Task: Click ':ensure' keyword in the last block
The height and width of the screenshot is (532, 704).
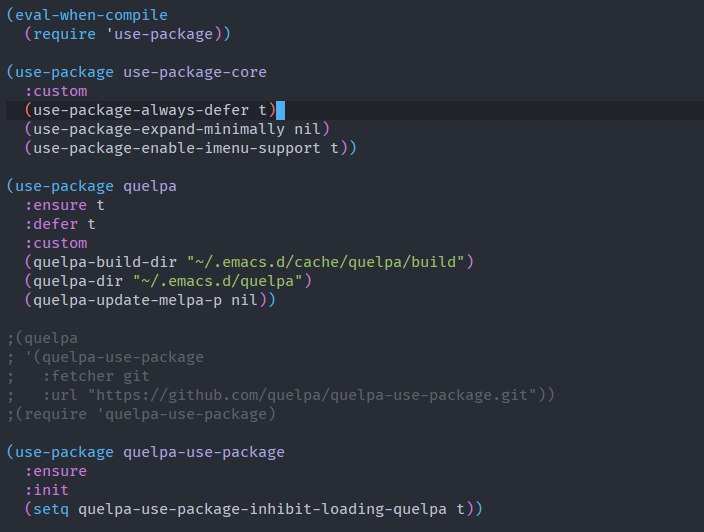Action: [x=56, y=471]
